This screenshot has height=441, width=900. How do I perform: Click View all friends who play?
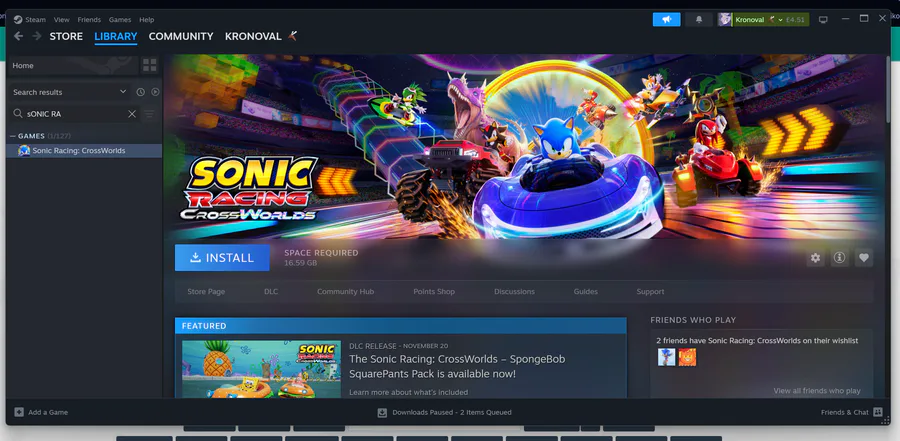(x=817, y=391)
